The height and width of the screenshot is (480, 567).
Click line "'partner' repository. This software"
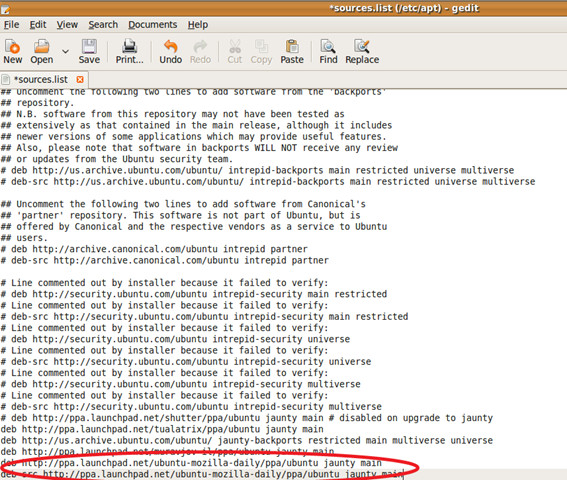click(x=180, y=216)
